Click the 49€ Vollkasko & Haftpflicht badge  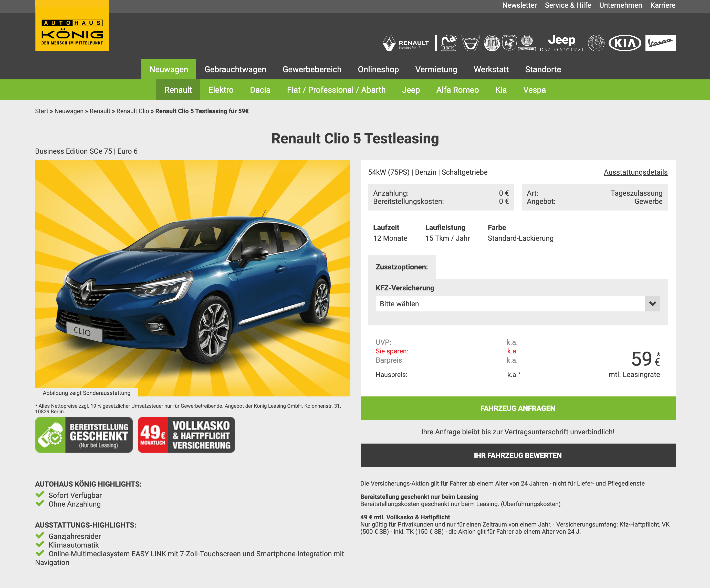coord(186,435)
